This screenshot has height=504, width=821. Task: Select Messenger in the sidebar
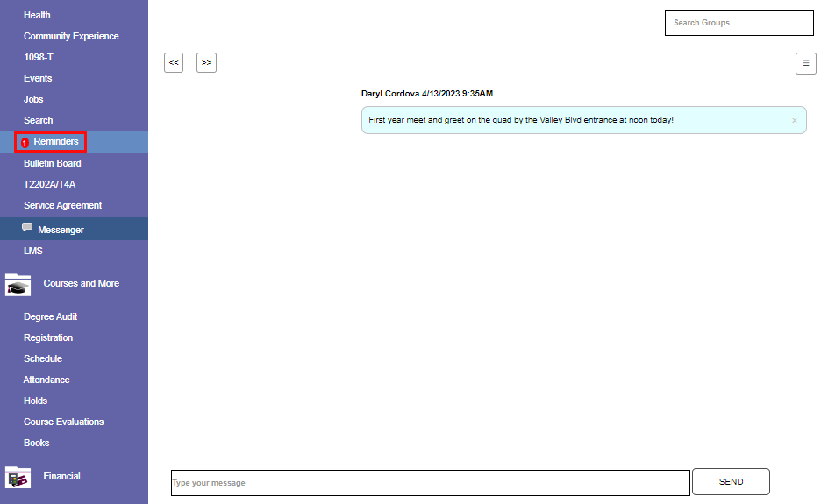61,230
